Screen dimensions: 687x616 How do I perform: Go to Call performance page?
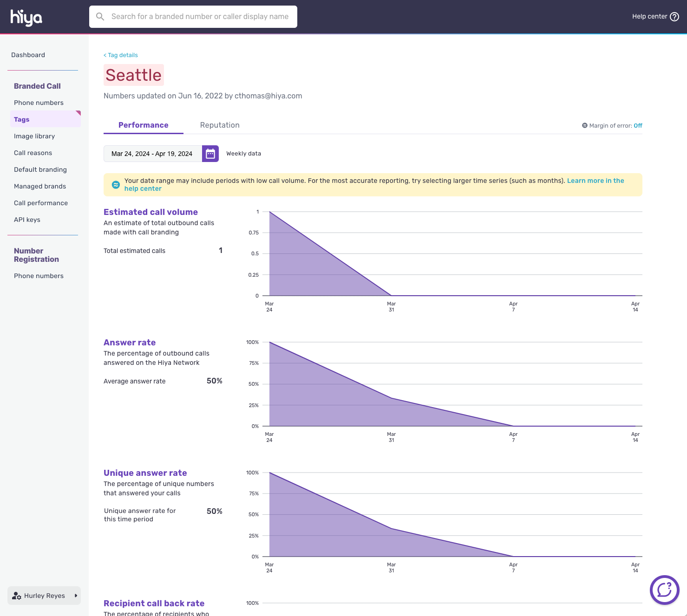point(41,203)
